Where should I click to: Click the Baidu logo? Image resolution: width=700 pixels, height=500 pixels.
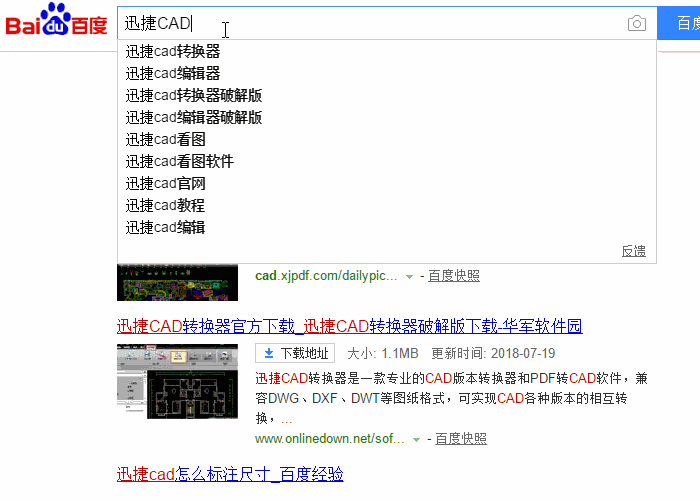point(56,20)
